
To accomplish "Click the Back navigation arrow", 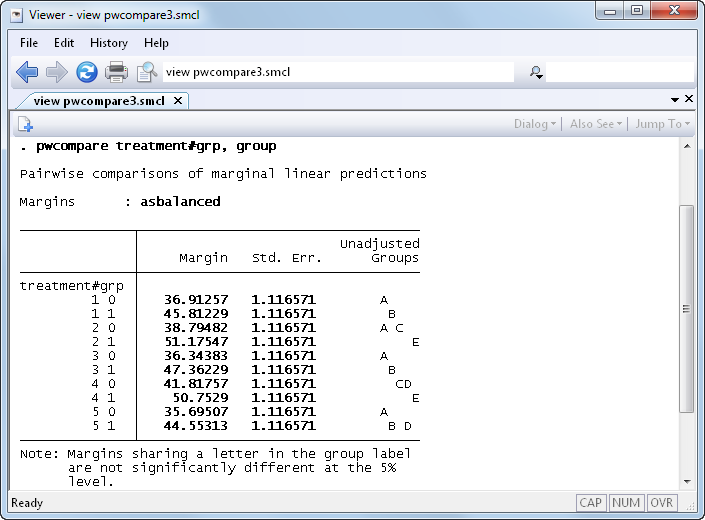I will pos(27,72).
